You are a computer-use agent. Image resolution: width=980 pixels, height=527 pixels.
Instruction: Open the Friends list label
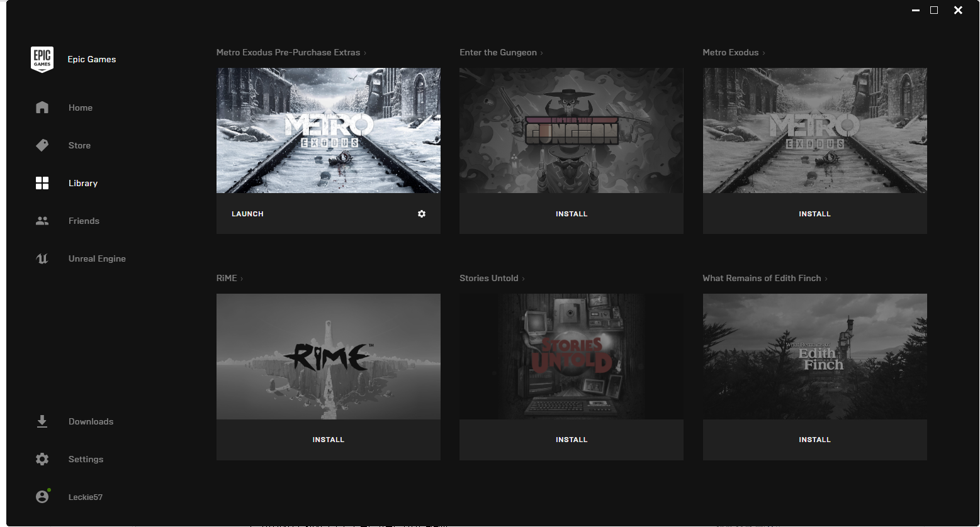tap(84, 221)
